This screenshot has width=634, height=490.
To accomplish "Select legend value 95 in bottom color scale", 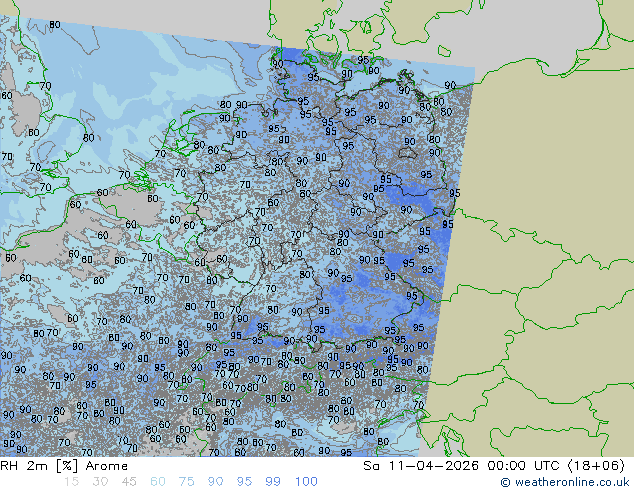I will click(x=244, y=482).
